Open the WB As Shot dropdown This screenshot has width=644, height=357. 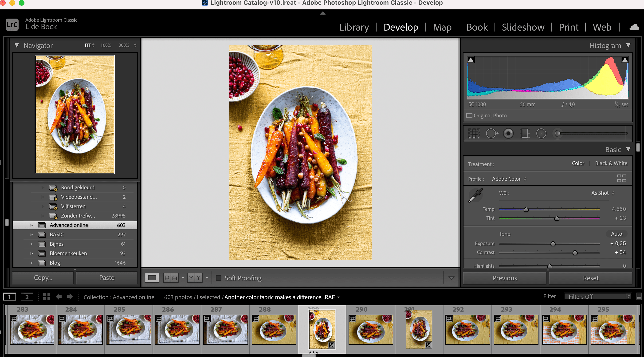602,193
